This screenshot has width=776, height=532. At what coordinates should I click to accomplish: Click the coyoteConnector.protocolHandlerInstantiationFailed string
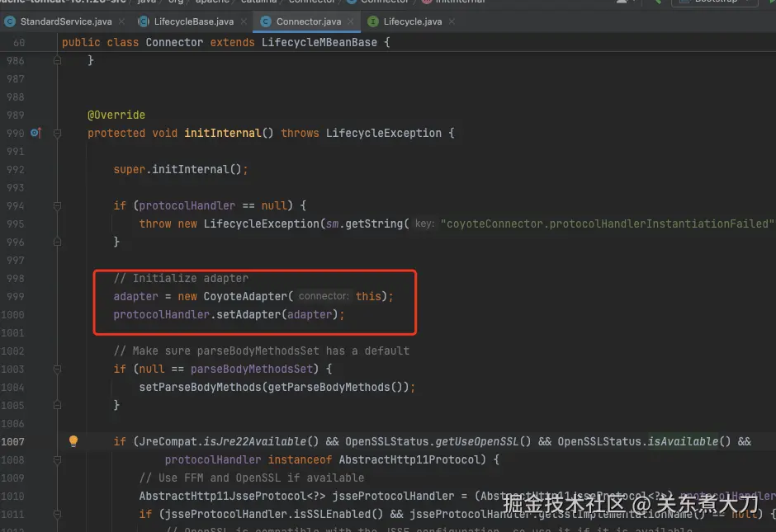pos(608,224)
